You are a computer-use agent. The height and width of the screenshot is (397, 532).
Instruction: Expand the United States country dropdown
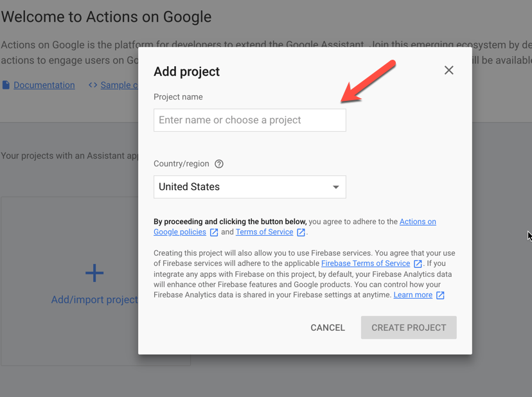point(250,187)
